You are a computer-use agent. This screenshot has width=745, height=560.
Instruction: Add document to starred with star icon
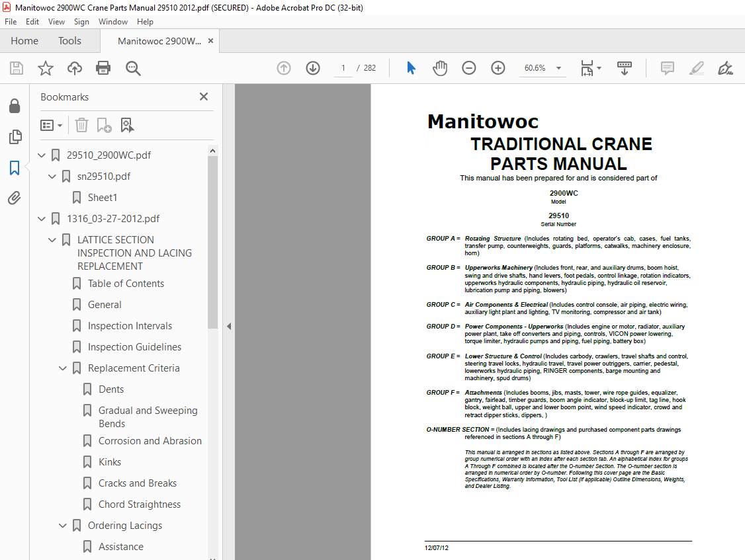coord(46,68)
